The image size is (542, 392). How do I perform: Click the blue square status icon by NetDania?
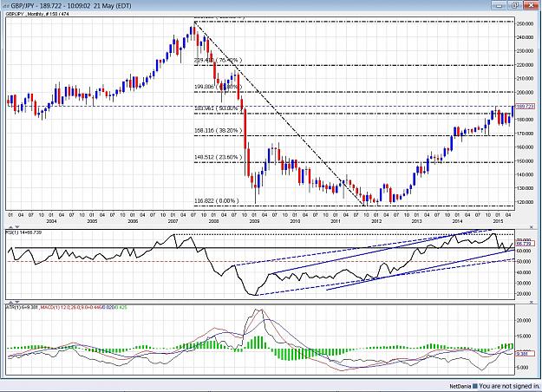click(x=475, y=387)
